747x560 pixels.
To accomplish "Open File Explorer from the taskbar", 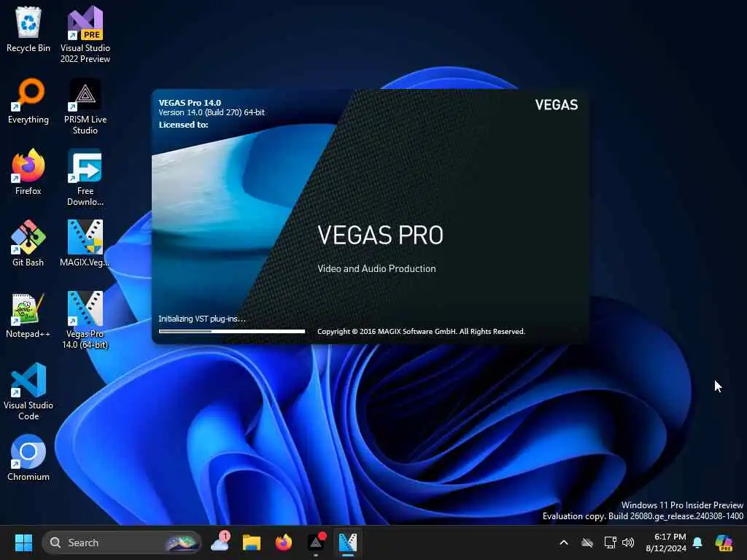I will pyautogui.click(x=252, y=542).
